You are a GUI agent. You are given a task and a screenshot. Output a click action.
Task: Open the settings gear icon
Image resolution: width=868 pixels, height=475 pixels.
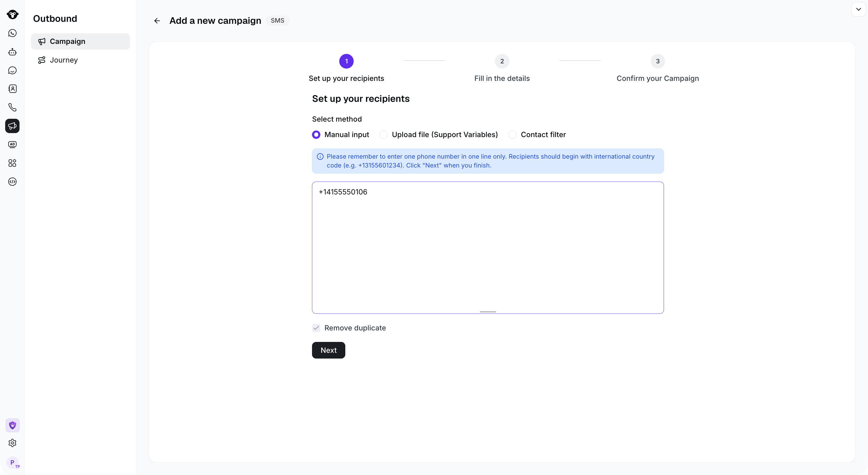(12, 443)
